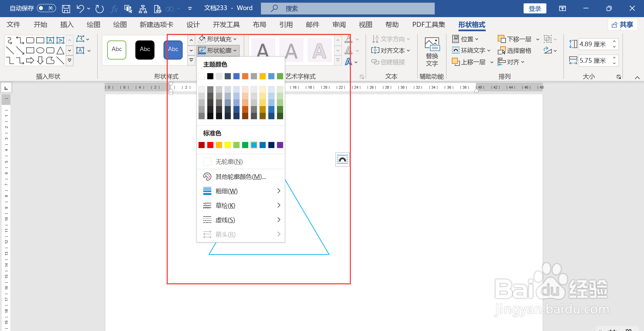Select the white green-outlined Abc shape style
The height and width of the screenshot is (331, 644).
click(117, 50)
